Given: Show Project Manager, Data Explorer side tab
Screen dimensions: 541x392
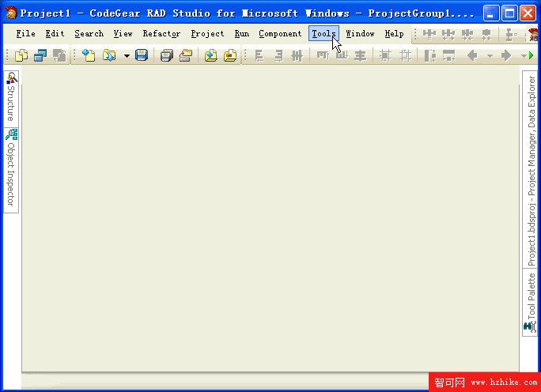Looking at the screenshot, I should (530, 169).
